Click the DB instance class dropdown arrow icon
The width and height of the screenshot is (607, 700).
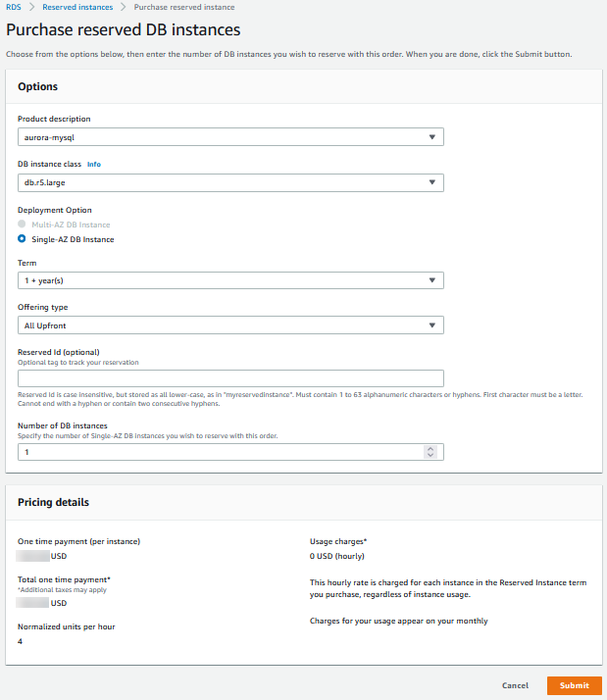[x=432, y=182]
